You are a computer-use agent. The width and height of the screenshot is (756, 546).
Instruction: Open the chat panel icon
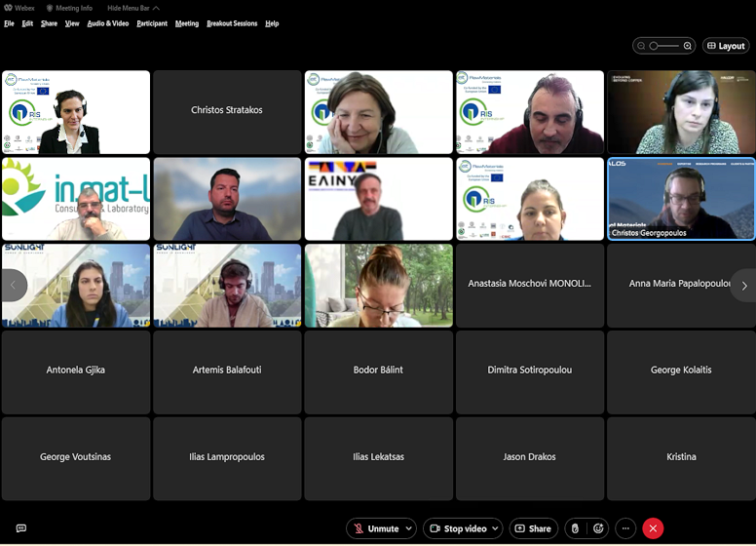tap(20, 528)
